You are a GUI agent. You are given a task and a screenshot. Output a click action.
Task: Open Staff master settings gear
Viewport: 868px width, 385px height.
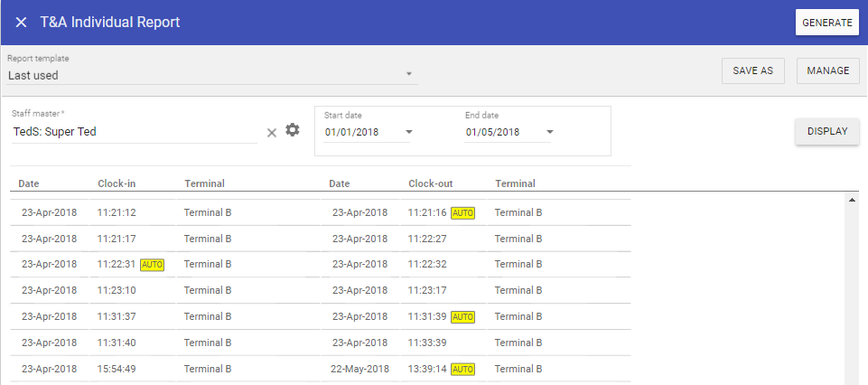(x=292, y=131)
